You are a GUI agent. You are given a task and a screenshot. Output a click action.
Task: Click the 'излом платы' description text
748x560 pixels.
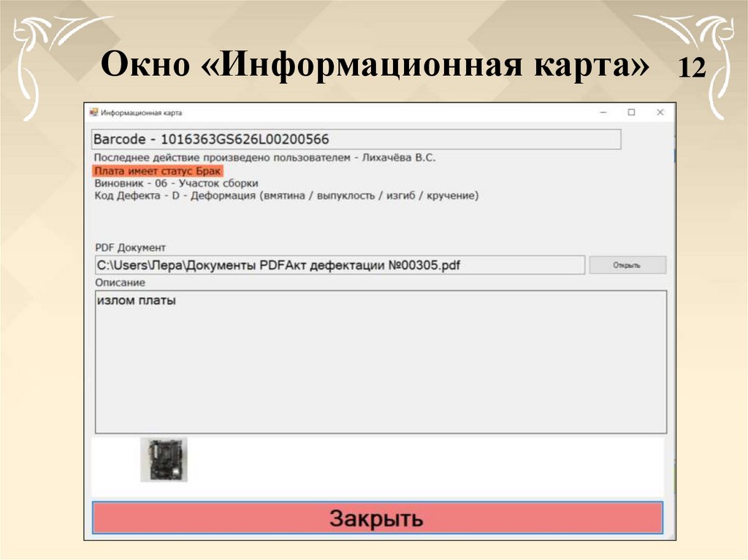click(x=136, y=301)
